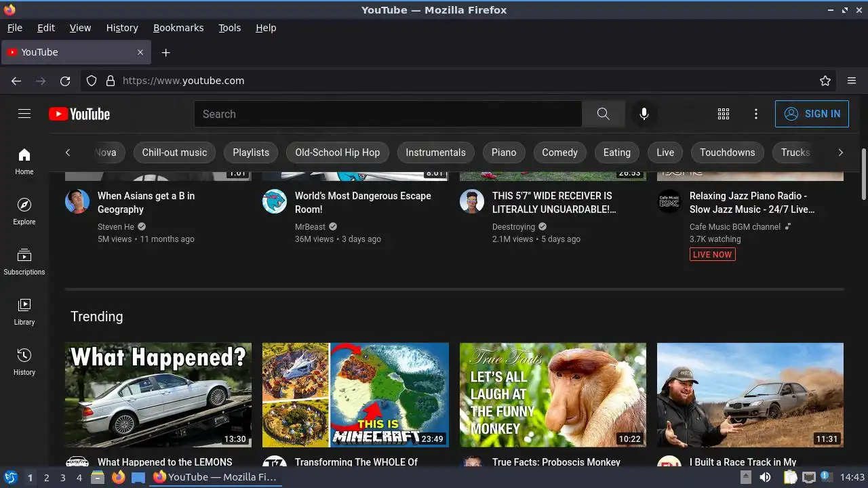Select the Playlists chip

tap(251, 152)
